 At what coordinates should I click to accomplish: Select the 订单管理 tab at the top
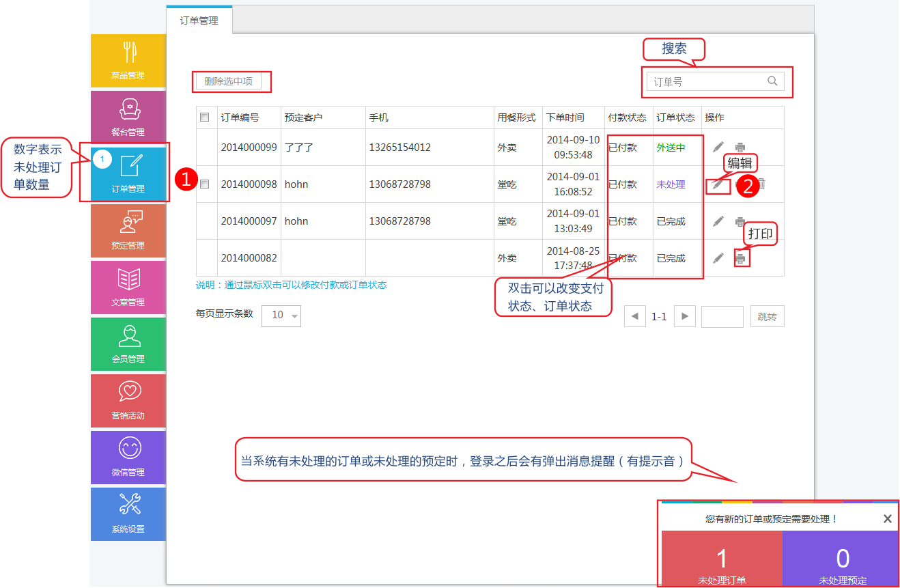pyautogui.click(x=199, y=20)
